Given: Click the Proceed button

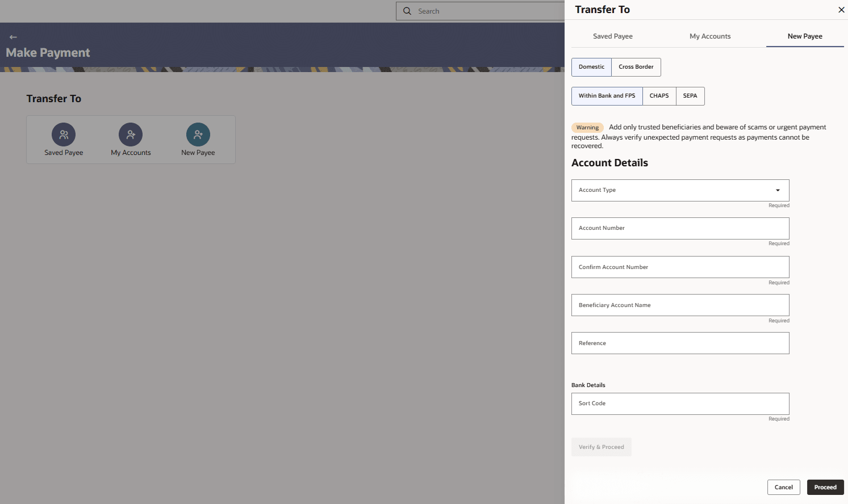Looking at the screenshot, I should [825, 487].
